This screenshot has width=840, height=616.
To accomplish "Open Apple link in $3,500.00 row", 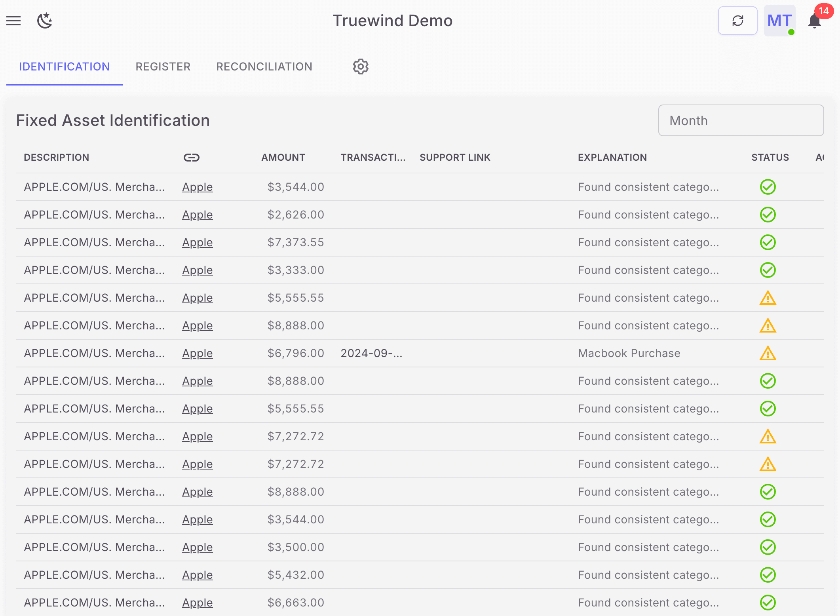I will coord(197,547).
